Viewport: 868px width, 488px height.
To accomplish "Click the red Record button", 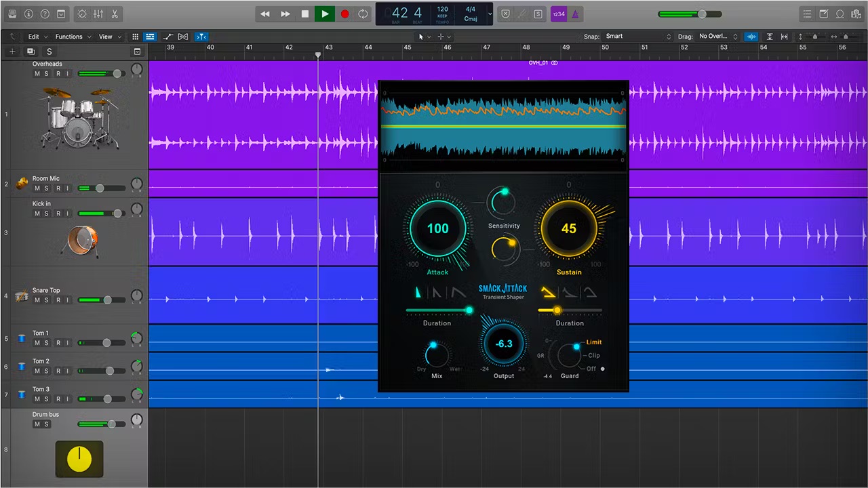I will pos(344,14).
